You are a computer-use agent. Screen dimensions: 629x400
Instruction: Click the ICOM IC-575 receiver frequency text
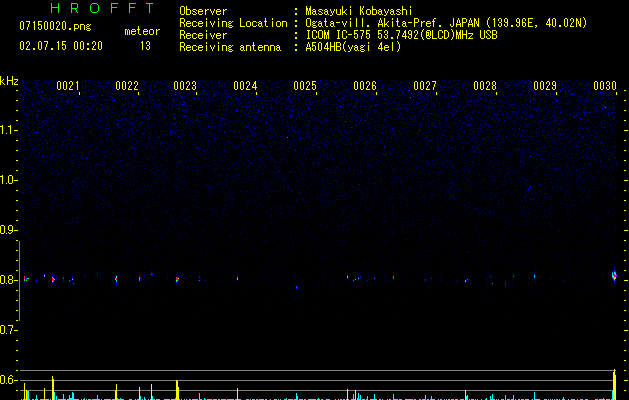pos(401,35)
